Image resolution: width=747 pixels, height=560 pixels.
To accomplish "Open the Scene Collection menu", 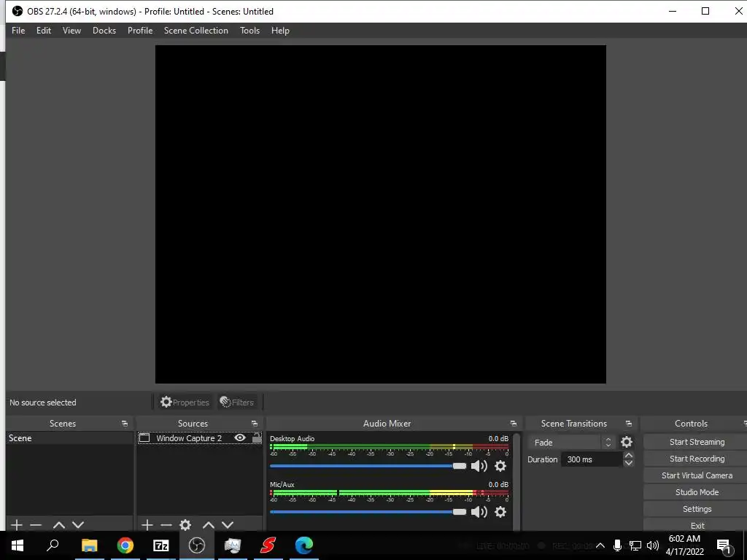I will (196, 31).
